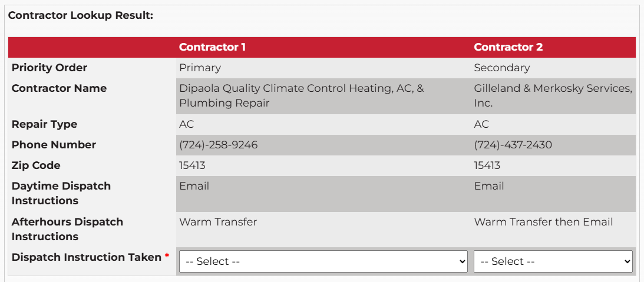This screenshot has height=282, width=644.
Task: Click the Warm Transfer then Email text
Action: pos(543,222)
